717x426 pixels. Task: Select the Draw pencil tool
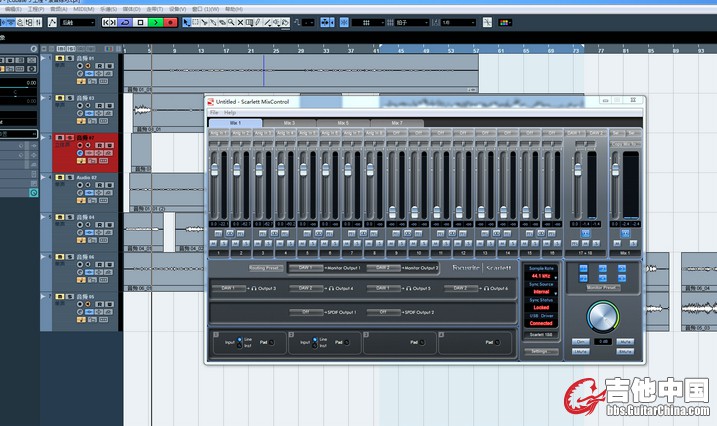tap(258, 22)
